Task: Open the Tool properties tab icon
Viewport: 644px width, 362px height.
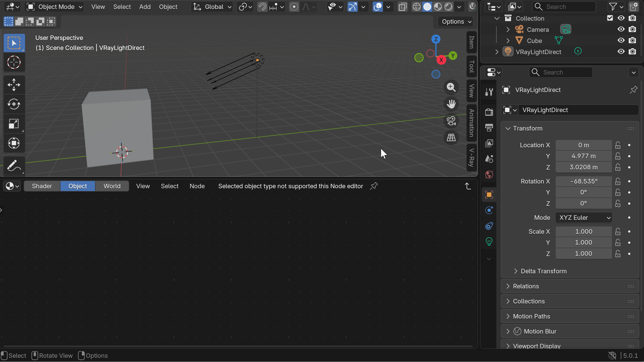Action: [489, 92]
